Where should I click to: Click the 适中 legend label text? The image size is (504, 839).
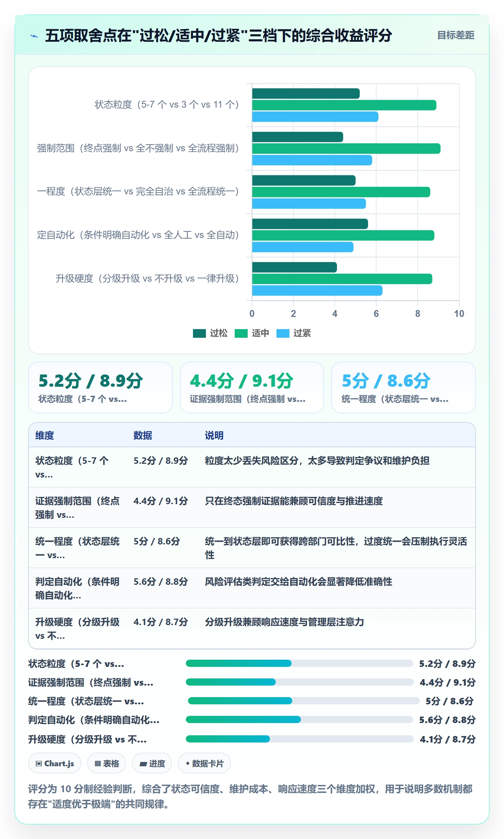pos(261,333)
